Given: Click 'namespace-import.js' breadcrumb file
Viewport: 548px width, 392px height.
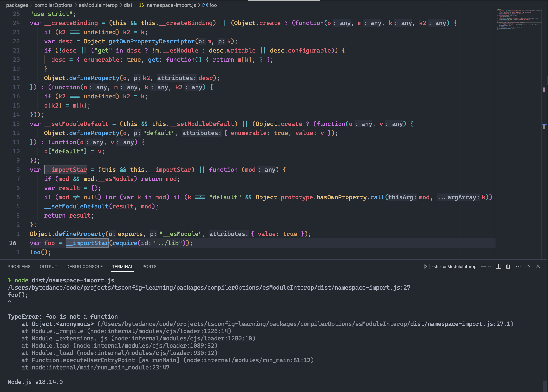Looking at the screenshot, I should pyautogui.click(x=171, y=5).
